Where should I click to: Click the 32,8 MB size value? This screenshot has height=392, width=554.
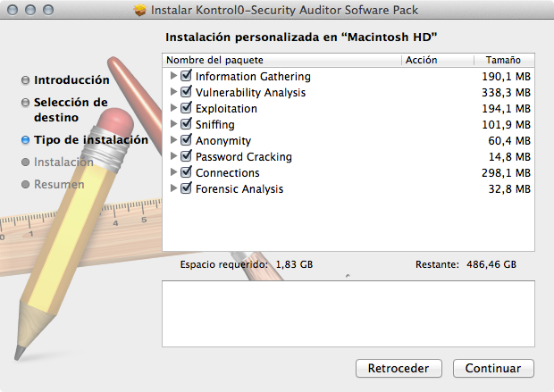(509, 189)
